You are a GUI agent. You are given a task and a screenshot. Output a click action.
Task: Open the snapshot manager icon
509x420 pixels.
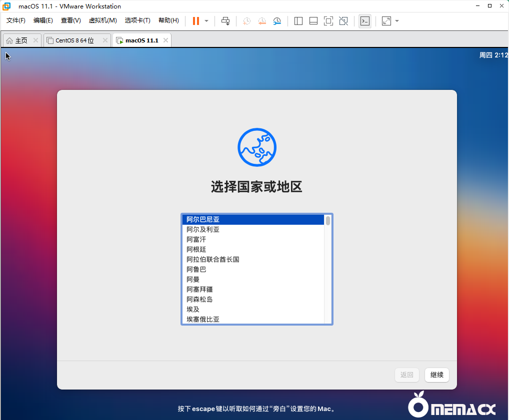click(277, 21)
